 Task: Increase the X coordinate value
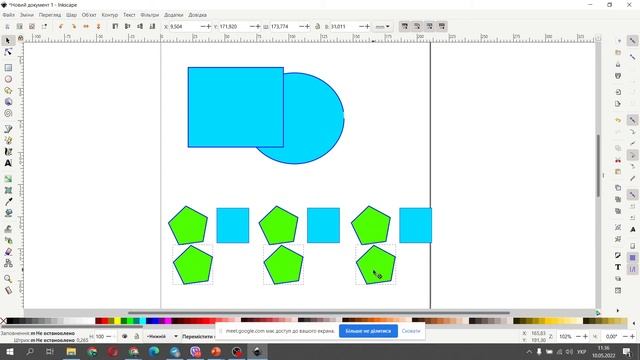click(209, 26)
